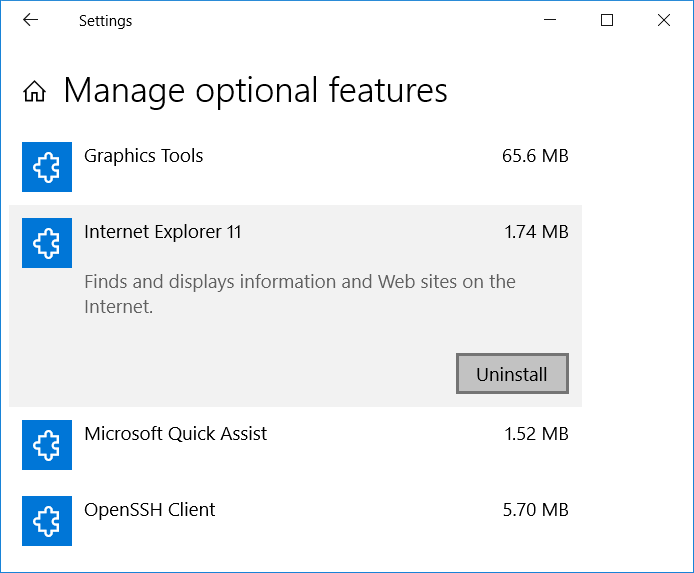Go to Settings home via house icon
Image resolution: width=694 pixels, height=573 pixels.
[35, 93]
